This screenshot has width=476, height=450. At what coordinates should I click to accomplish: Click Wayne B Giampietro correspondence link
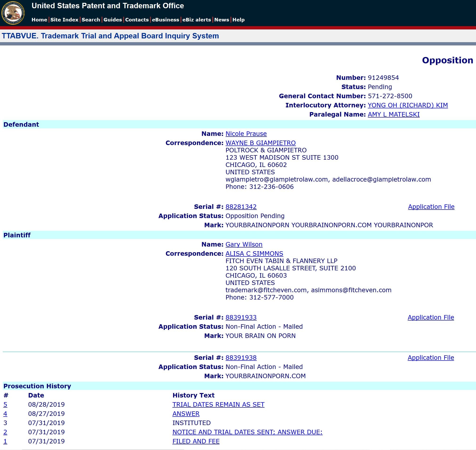(x=260, y=143)
